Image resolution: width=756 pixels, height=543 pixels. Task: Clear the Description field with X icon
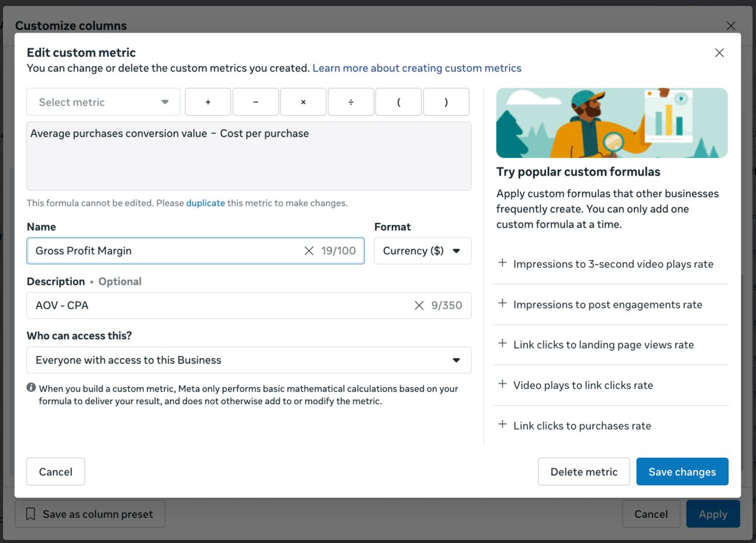point(419,305)
